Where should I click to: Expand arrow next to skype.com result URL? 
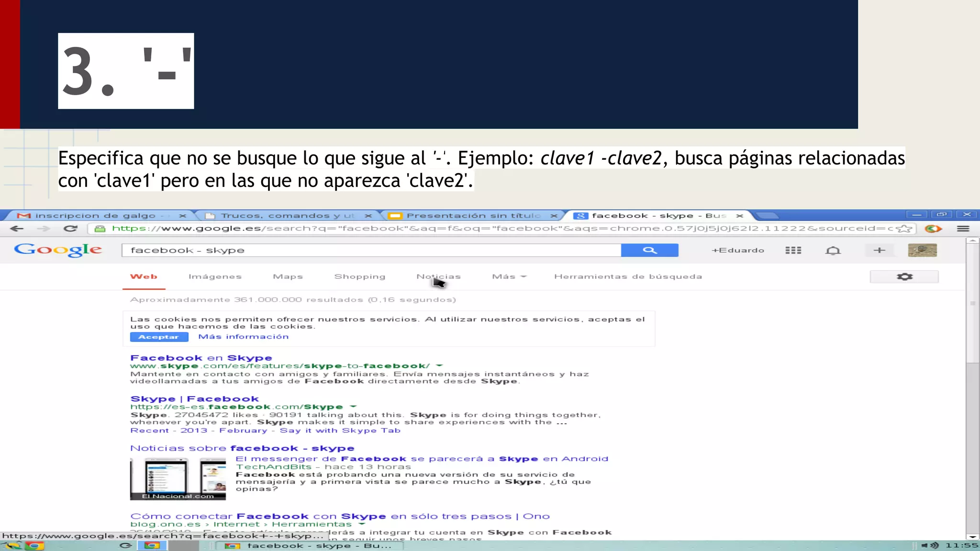coord(439,366)
